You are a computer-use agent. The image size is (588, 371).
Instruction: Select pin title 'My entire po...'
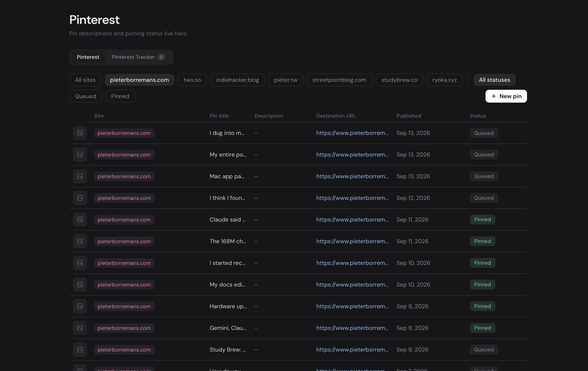228,155
